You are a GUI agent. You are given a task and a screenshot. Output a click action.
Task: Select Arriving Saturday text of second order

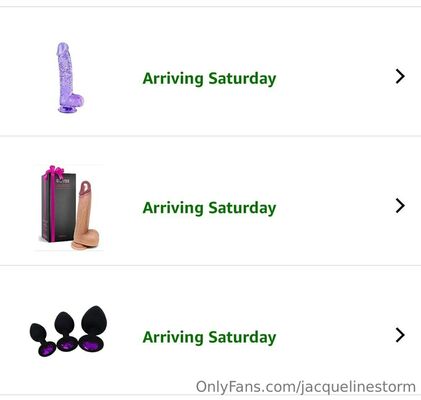(209, 208)
